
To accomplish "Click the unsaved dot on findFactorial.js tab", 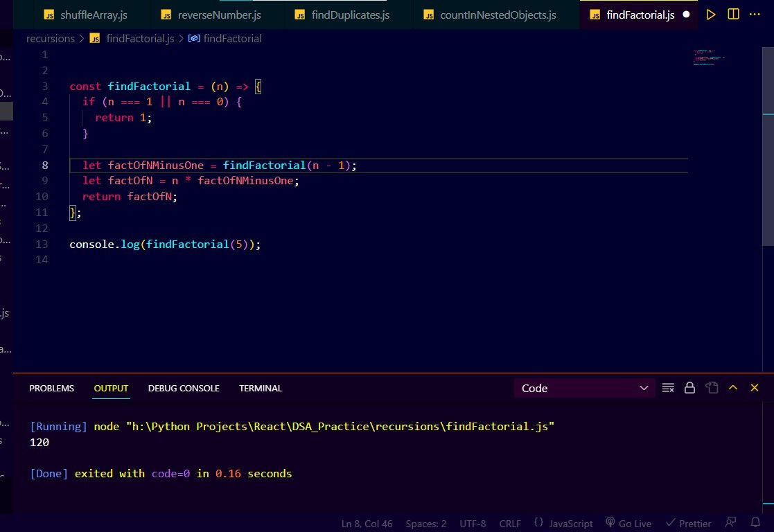I will pos(686,15).
